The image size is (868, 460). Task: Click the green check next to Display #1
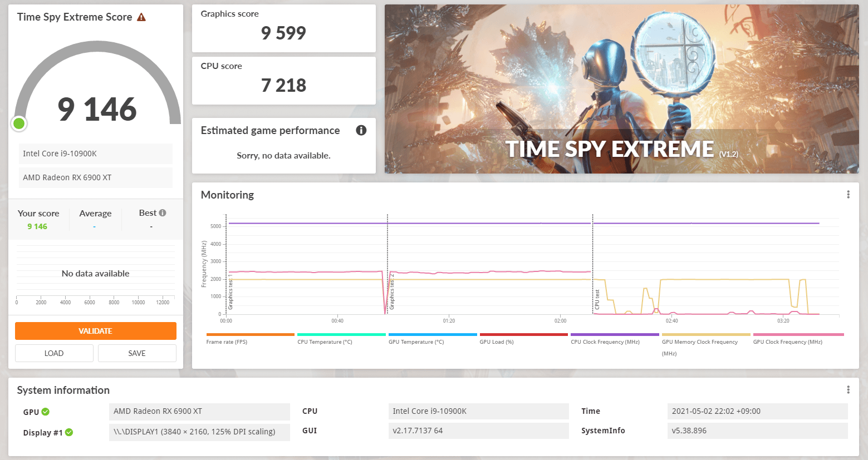(69, 432)
